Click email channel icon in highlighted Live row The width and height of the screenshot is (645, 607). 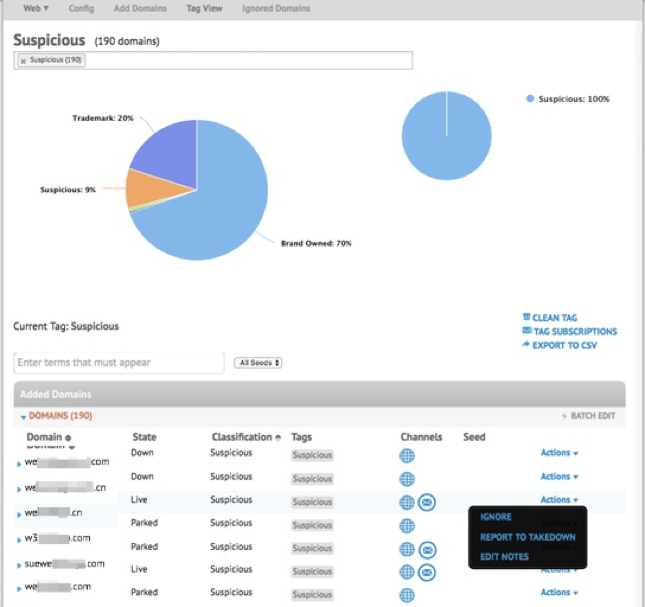[x=427, y=503]
